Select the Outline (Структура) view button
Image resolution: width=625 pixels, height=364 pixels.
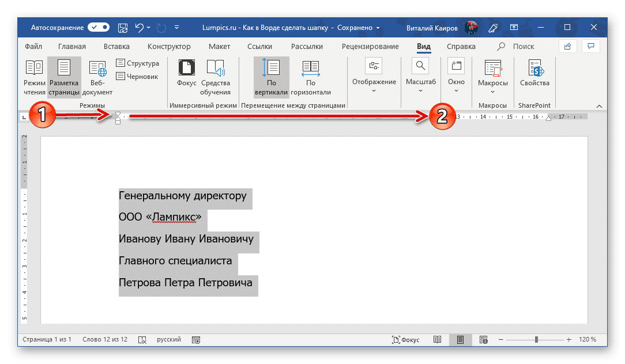pyautogui.click(x=137, y=63)
